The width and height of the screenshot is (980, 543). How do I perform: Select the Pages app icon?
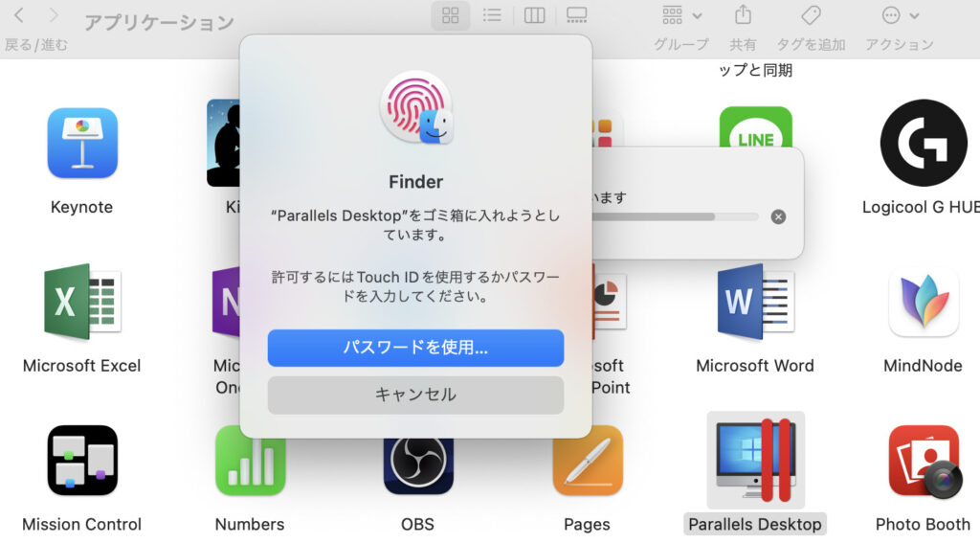point(588,462)
